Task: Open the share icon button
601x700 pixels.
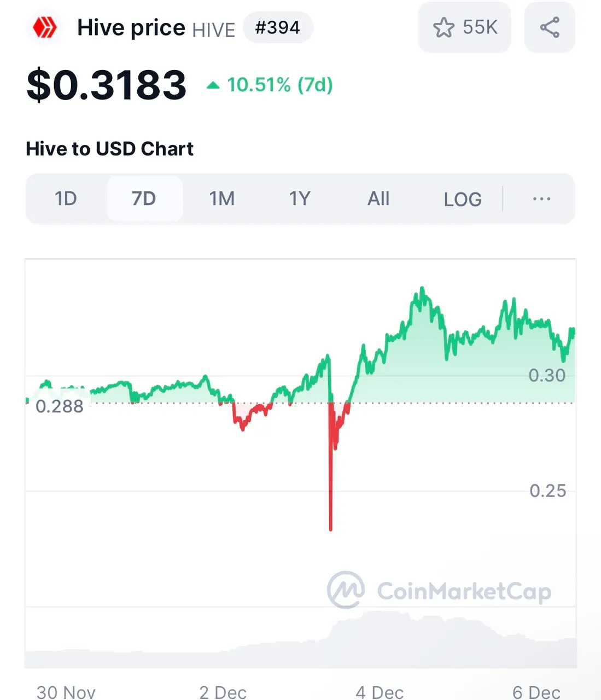Action: [550, 27]
